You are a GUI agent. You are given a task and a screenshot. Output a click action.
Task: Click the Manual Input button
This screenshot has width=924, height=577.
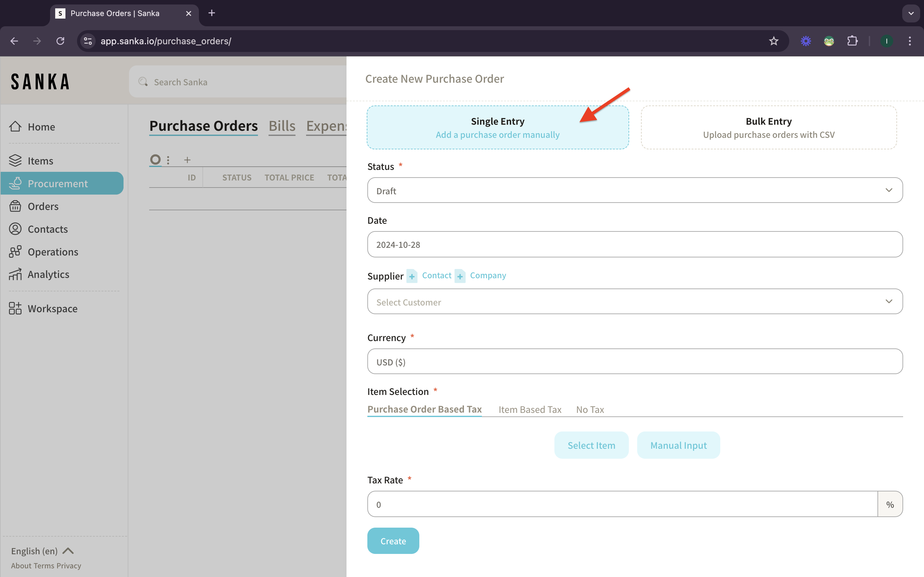pos(678,445)
